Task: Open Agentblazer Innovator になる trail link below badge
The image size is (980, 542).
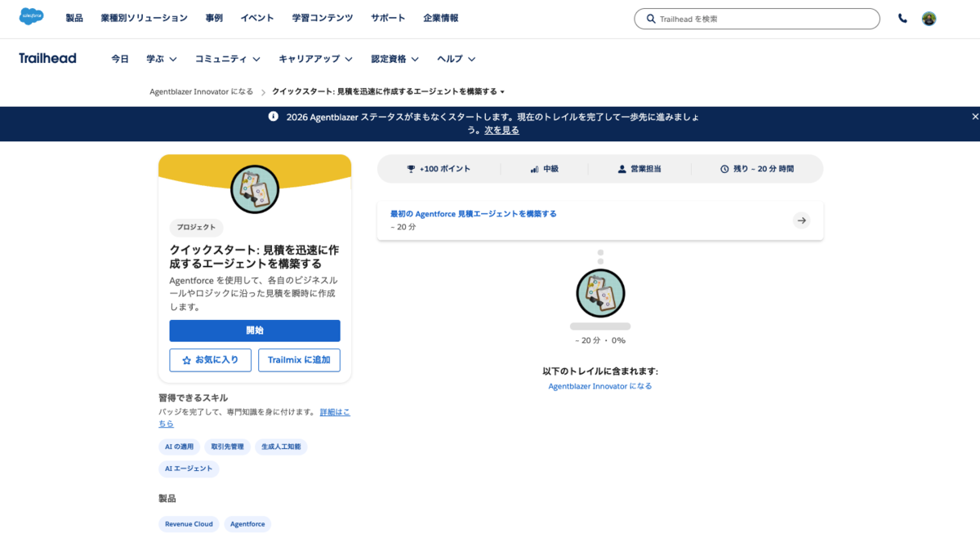Action: pyautogui.click(x=600, y=386)
